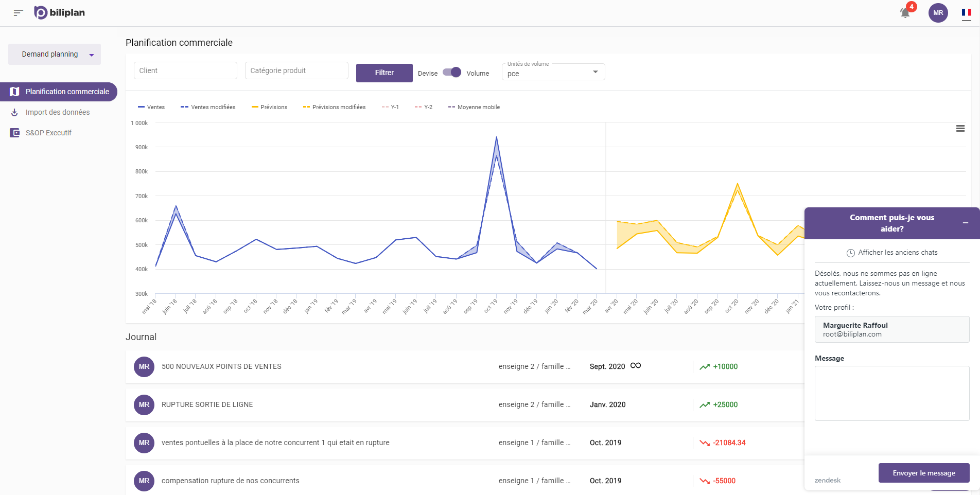Click the -21084.34 value
This screenshot has height=495, width=980.
click(729, 443)
